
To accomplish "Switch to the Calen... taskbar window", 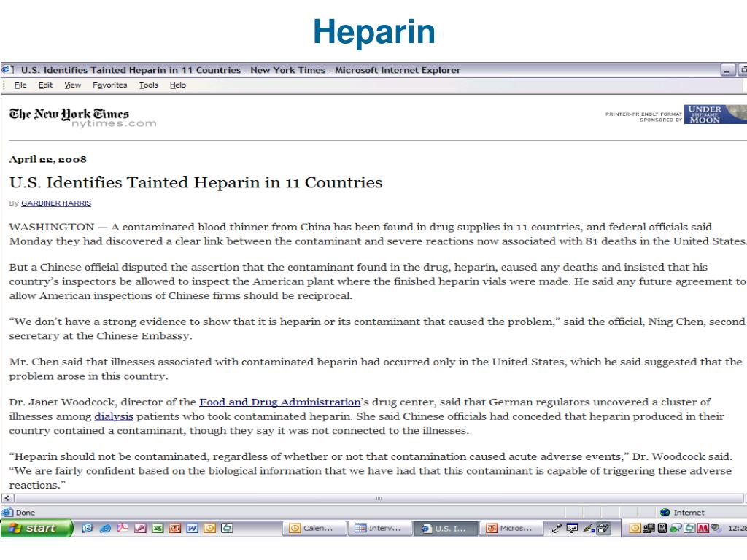I will click(314, 528).
